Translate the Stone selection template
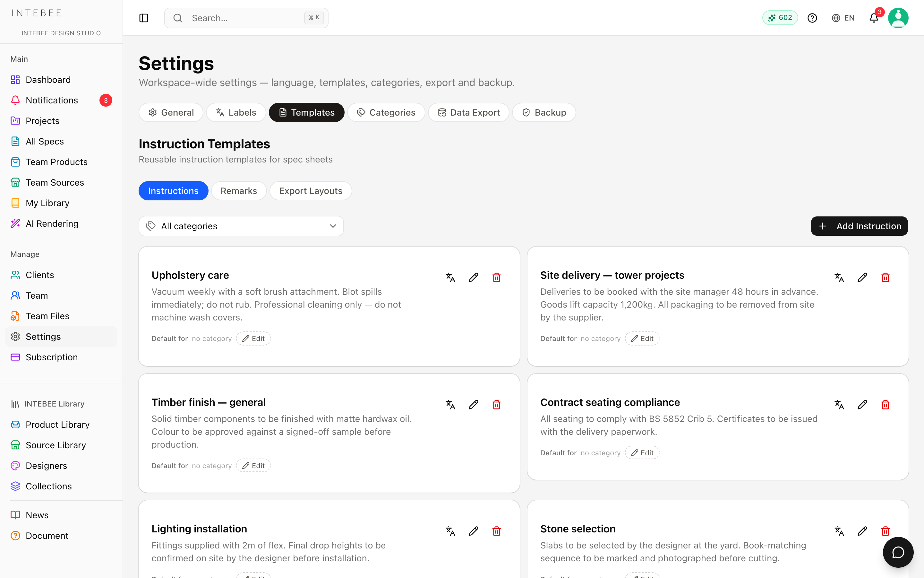This screenshot has height=578, width=924. [x=839, y=531]
